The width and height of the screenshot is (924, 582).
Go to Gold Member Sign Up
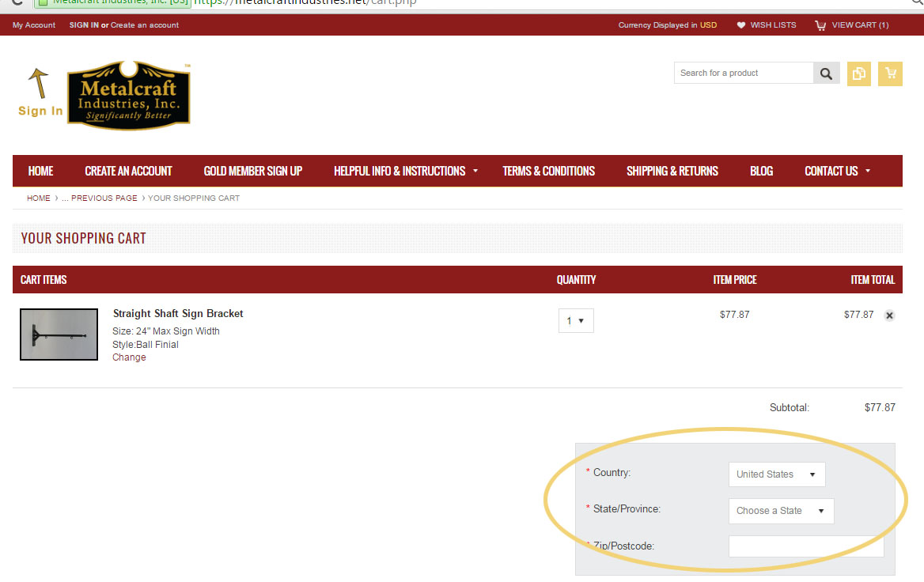point(253,171)
